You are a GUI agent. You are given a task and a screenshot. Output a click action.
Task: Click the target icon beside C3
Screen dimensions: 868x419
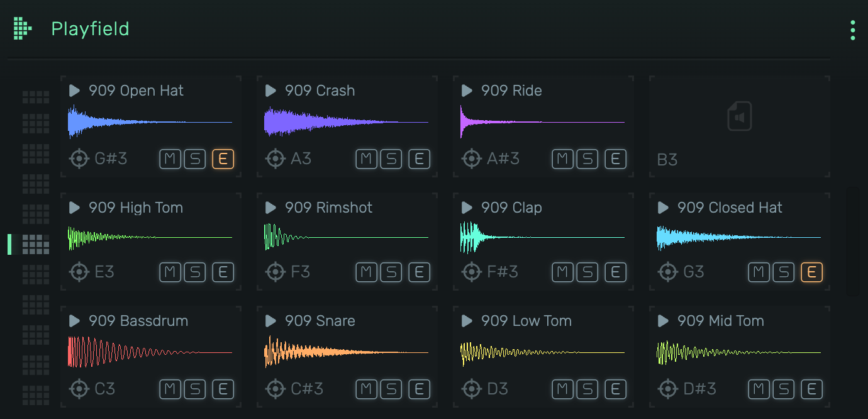tap(79, 389)
